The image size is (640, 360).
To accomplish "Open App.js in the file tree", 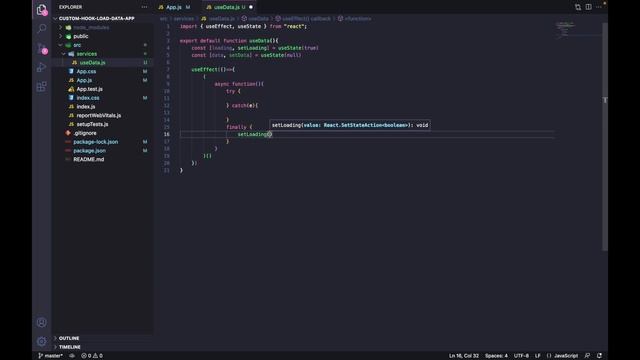I will [x=84, y=80].
